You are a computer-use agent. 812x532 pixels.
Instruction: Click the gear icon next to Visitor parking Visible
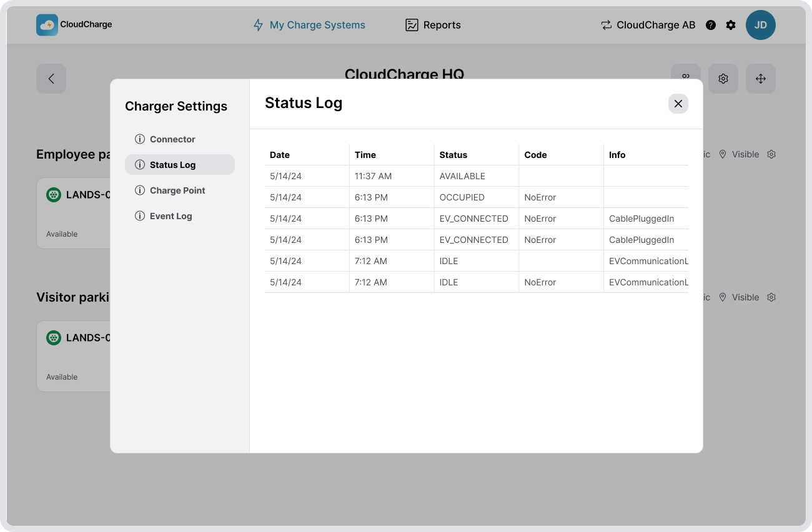tap(771, 297)
